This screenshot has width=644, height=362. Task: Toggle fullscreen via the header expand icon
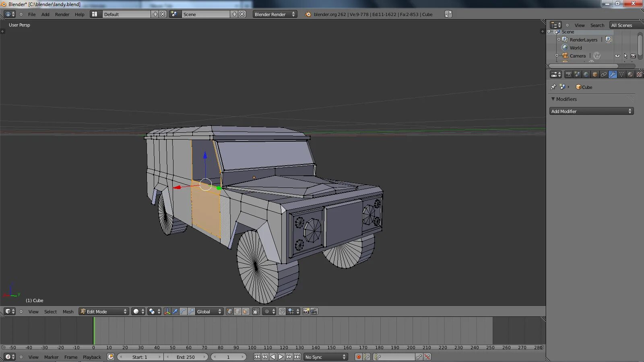coord(448,14)
